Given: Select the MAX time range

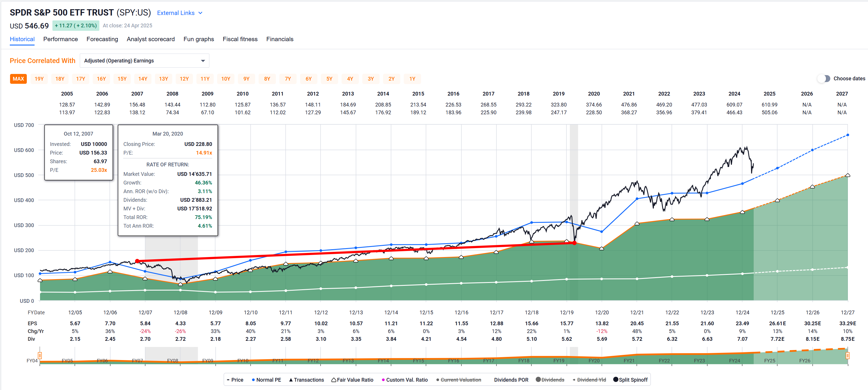Looking at the screenshot, I should click(18, 79).
